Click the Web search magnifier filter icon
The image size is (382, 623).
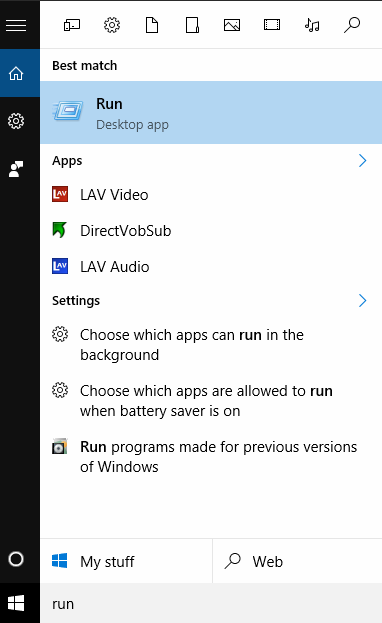(x=352, y=25)
